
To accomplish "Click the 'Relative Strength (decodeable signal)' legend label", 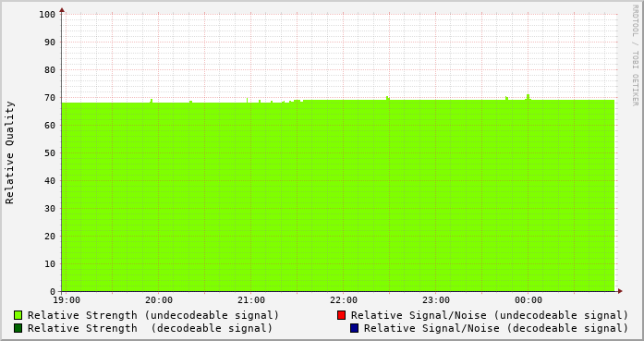I will coord(150,328).
